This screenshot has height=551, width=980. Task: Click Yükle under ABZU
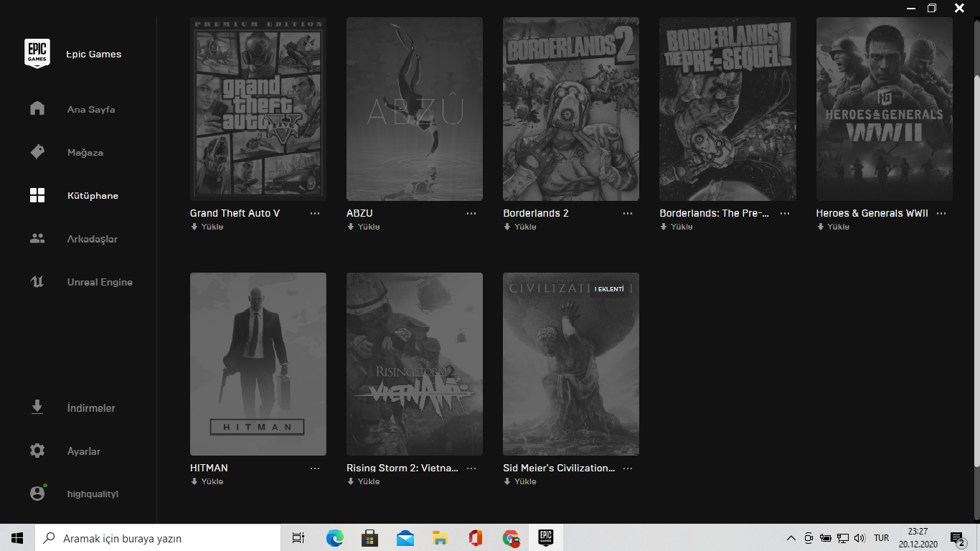coord(363,227)
